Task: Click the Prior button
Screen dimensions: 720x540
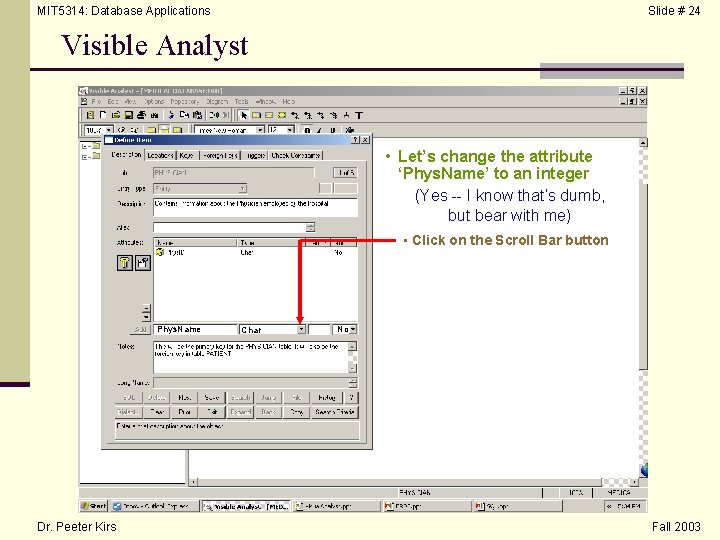Action: tap(185, 412)
